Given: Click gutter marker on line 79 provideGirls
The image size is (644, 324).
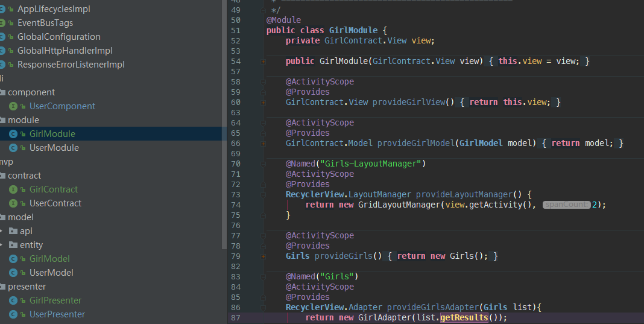Looking at the screenshot, I should point(263,256).
